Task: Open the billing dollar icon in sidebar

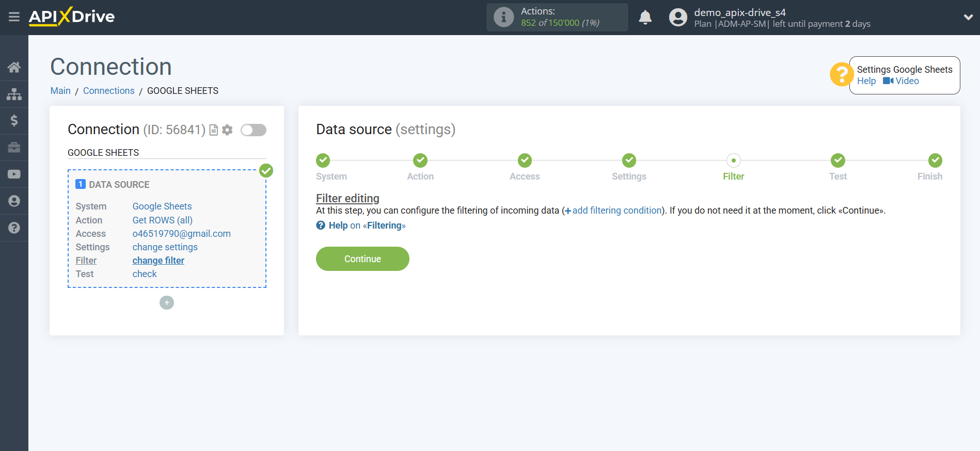Action: [x=14, y=121]
